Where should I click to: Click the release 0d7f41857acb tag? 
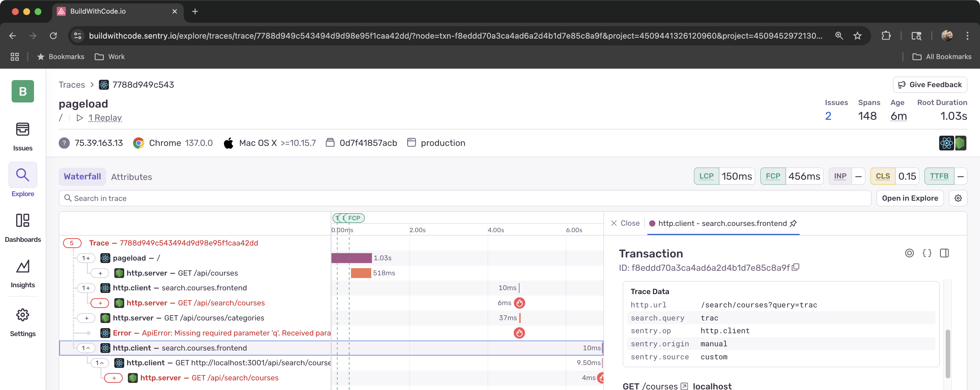pos(361,143)
